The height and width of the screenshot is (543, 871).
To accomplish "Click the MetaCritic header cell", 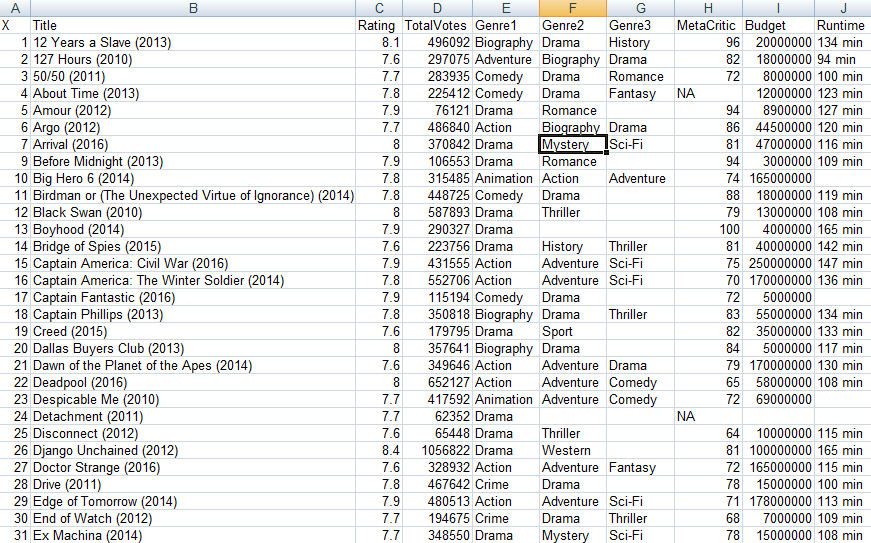I will (708, 26).
